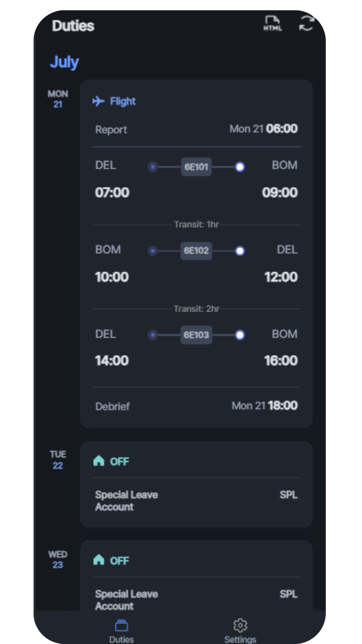Viewport: 362px width, 644px height.
Task: Click the Report time 06:00
Action: pyautogui.click(x=282, y=129)
